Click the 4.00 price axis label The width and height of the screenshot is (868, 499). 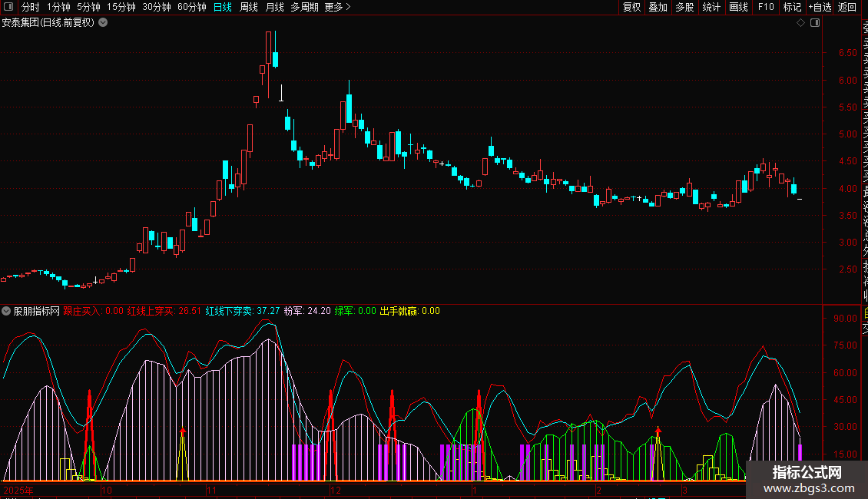(848, 188)
